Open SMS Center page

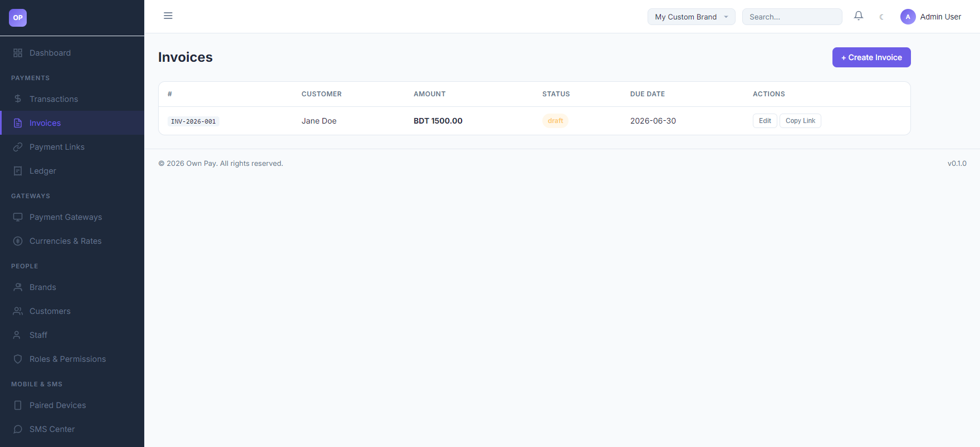(x=72, y=429)
